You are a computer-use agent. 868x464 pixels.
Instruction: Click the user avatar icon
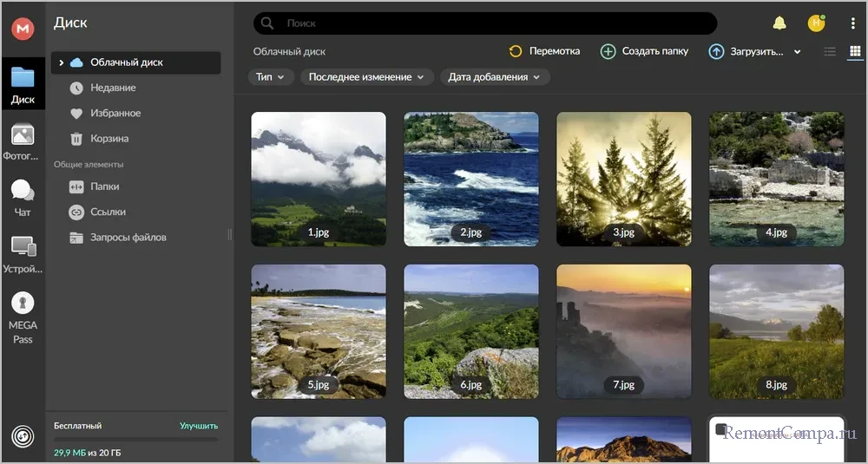click(x=816, y=23)
